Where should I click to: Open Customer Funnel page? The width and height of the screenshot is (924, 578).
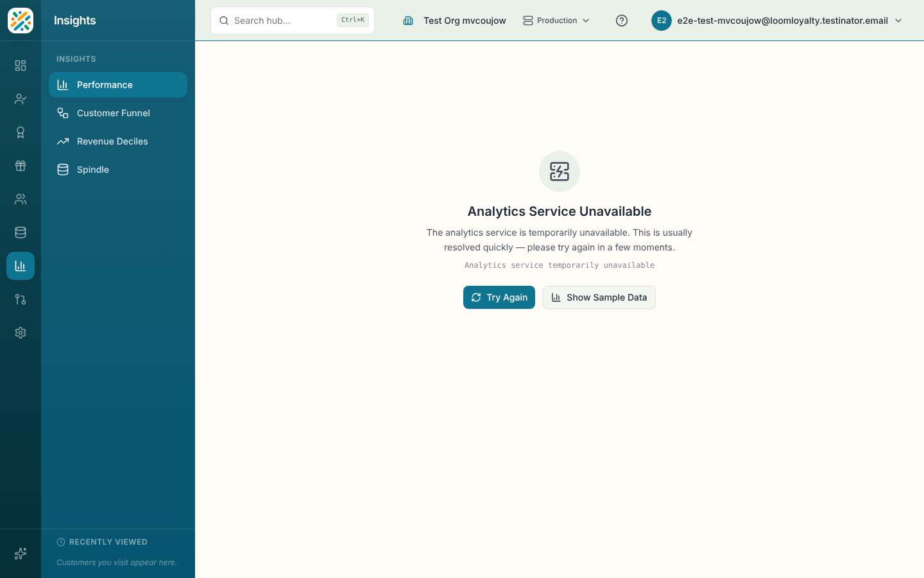(x=118, y=113)
